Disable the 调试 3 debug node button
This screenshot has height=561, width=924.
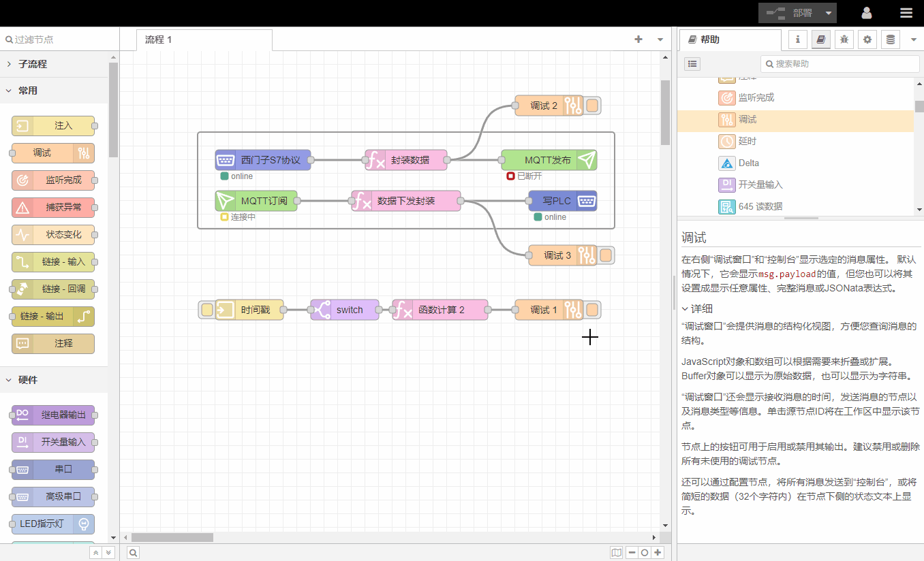pyautogui.click(x=606, y=255)
